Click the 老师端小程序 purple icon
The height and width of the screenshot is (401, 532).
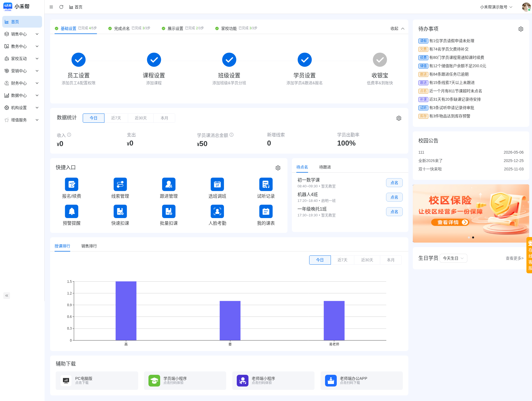tap(243, 381)
